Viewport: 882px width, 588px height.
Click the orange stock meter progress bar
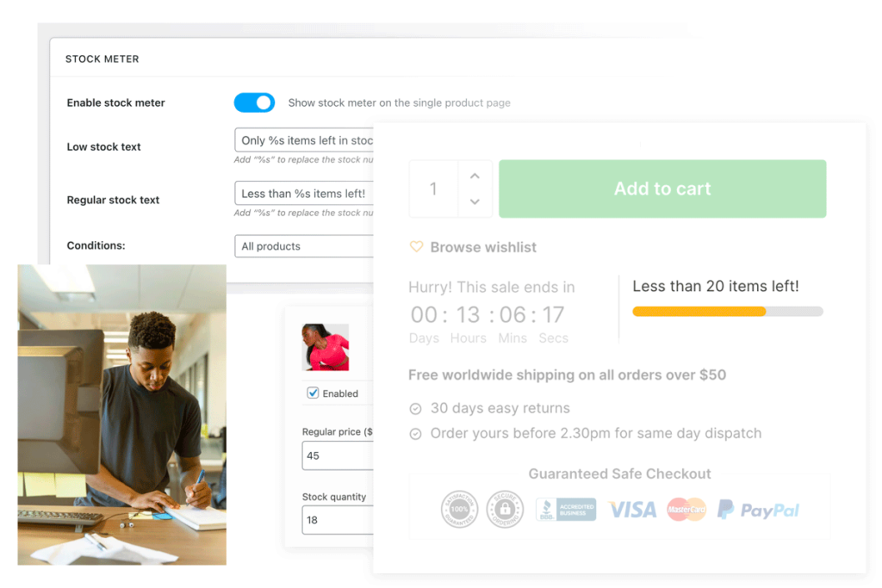tap(698, 311)
